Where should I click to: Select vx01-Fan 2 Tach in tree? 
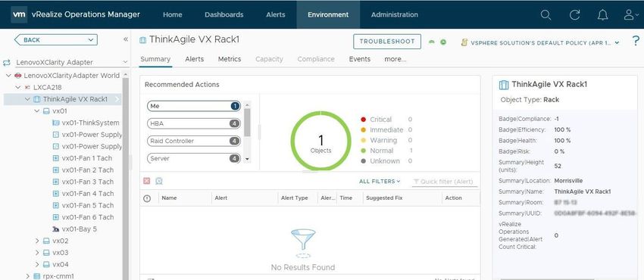[x=83, y=170]
